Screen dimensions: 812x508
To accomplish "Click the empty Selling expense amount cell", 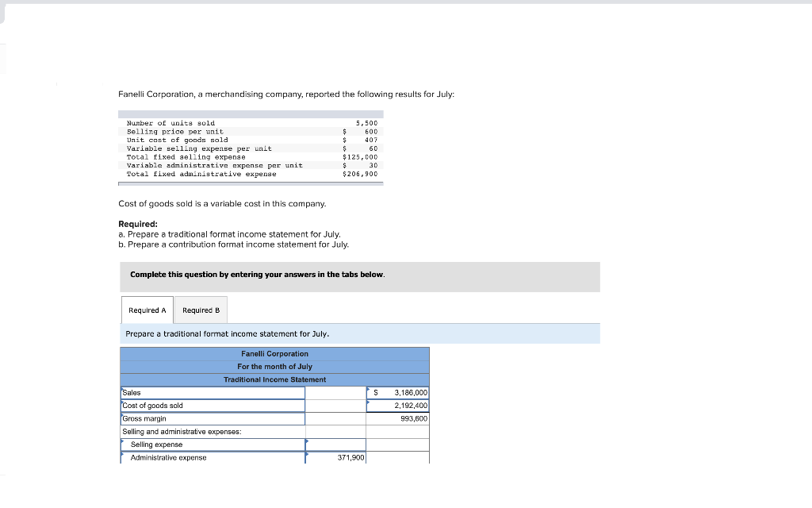I will pos(335,444).
